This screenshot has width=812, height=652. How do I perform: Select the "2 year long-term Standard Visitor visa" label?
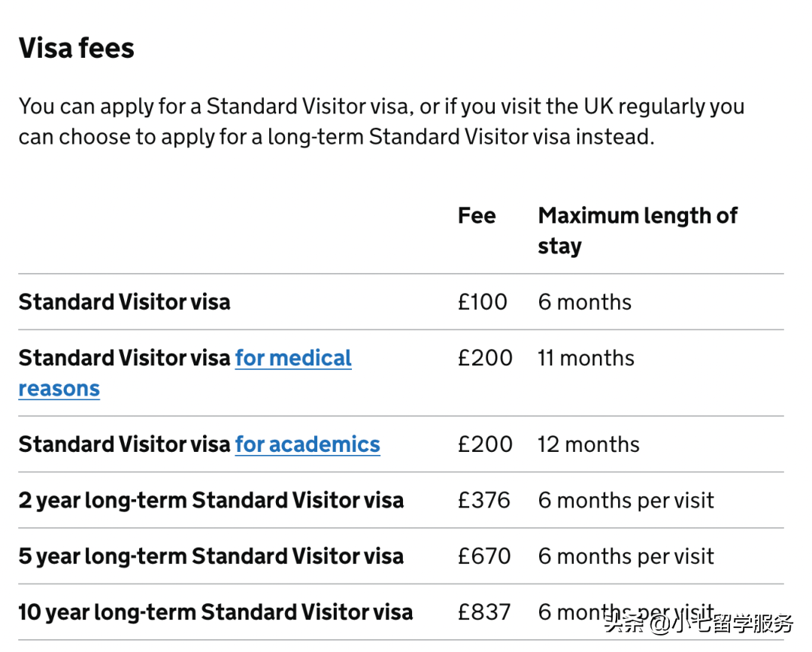click(211, 501)
